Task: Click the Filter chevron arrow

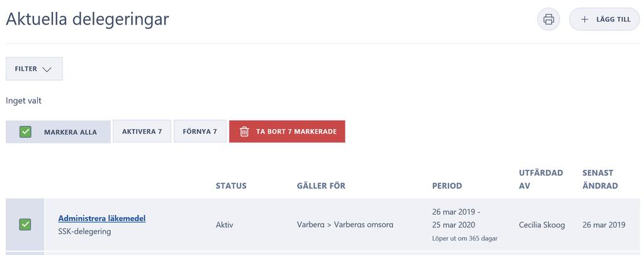Action: tap(47, 69)
